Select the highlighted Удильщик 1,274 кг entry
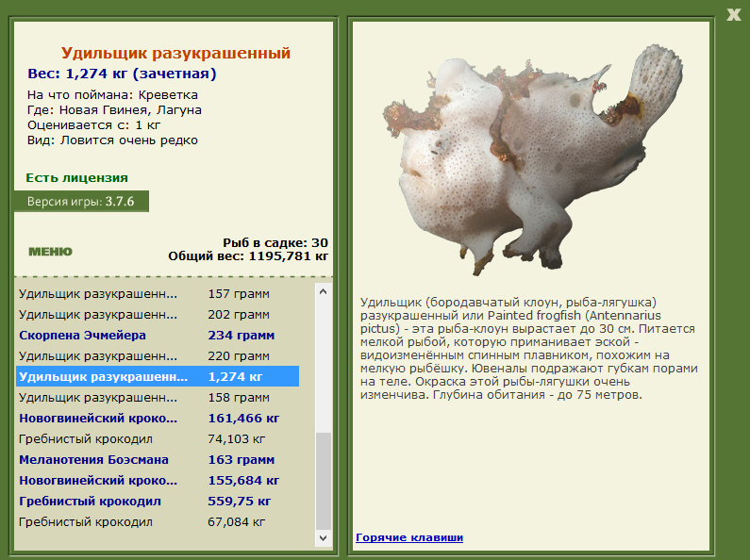This screenshot has width=750, height=560. pyautogui.click(x=158, y=376)
